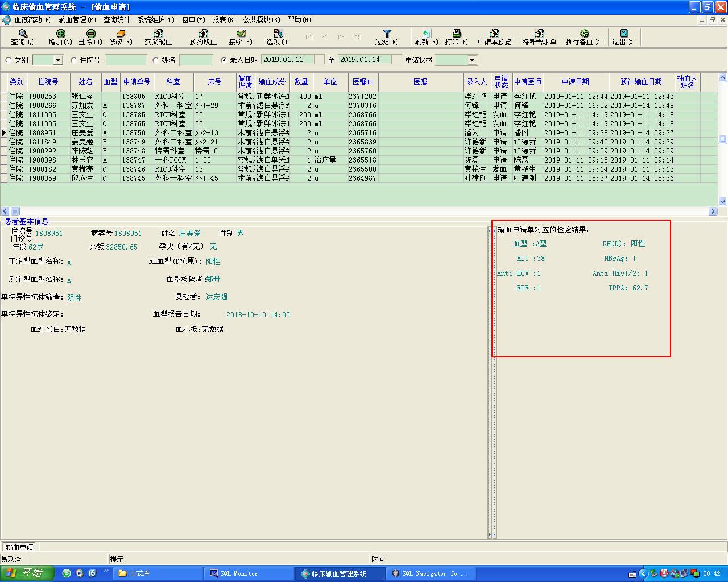Open the 输血管理 menu

[x=77, y=19]
